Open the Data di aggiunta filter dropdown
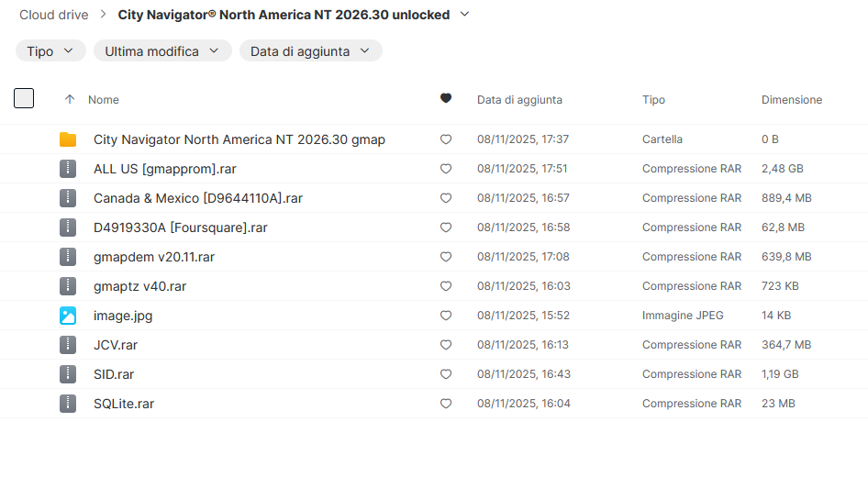868x477 pixels. pos(310,51)
